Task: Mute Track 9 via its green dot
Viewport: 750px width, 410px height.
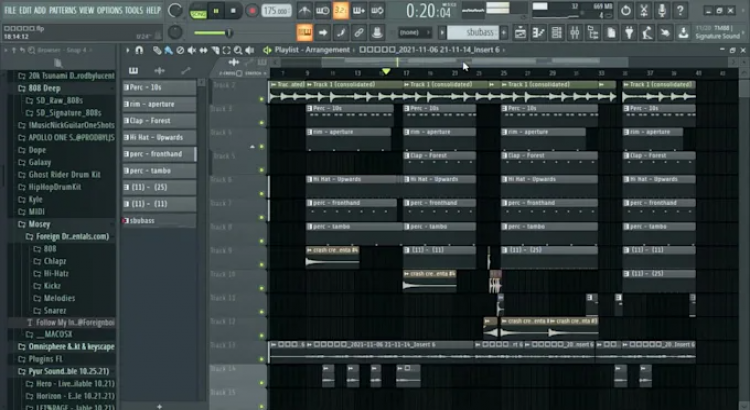Action: point(262,265)
